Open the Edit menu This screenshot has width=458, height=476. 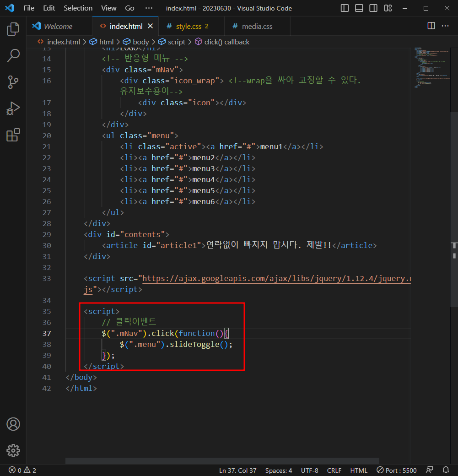click(49, 8)
